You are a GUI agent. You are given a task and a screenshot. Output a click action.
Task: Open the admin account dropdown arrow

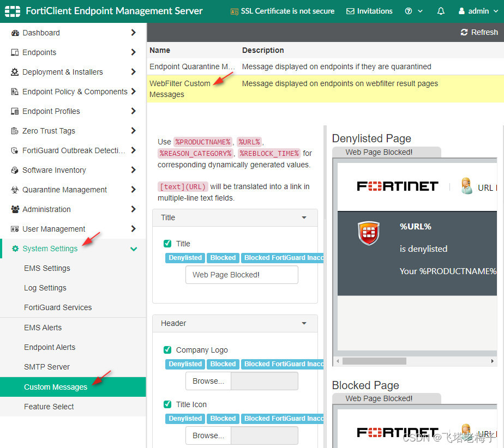point(496,11)
